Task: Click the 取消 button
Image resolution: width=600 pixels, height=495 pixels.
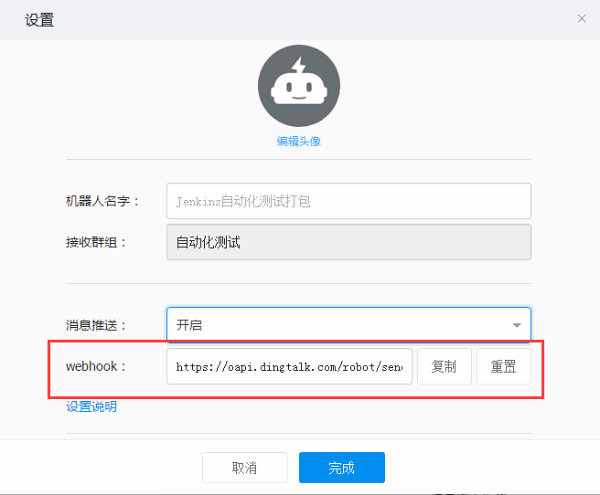Action: point(245,467)
